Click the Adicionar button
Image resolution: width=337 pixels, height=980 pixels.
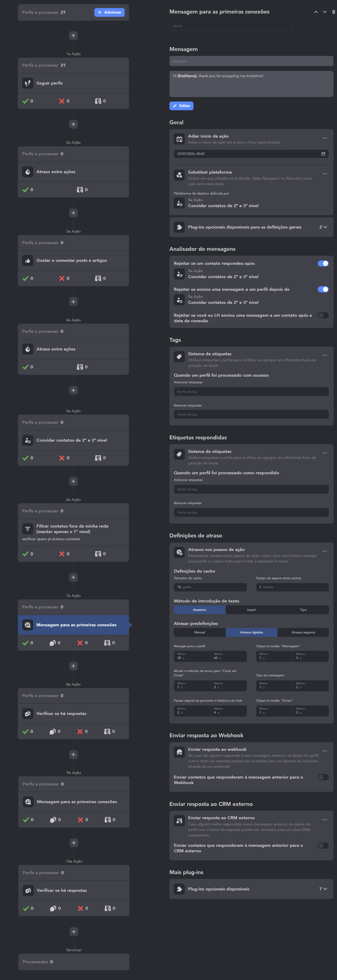coord(110,12)
